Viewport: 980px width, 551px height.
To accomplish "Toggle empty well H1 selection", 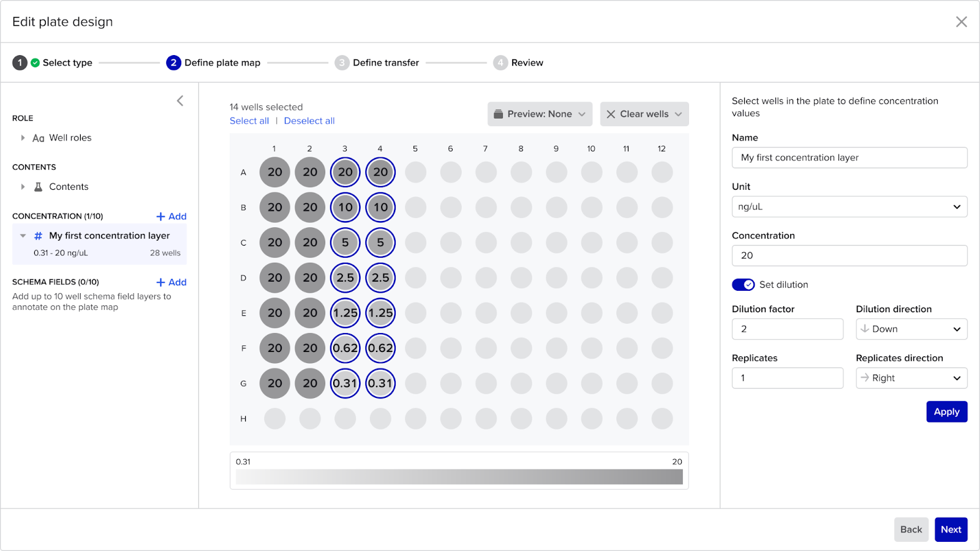I will 274,419.
